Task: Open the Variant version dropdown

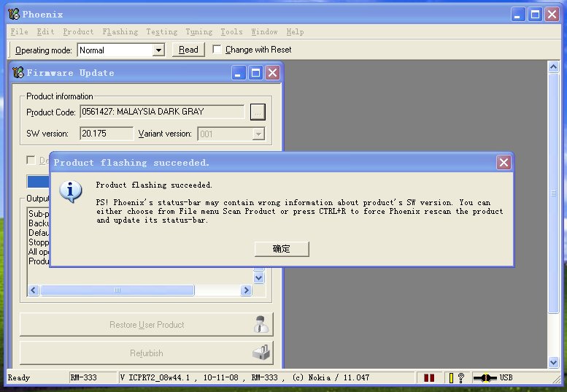Action: (258, 134)
